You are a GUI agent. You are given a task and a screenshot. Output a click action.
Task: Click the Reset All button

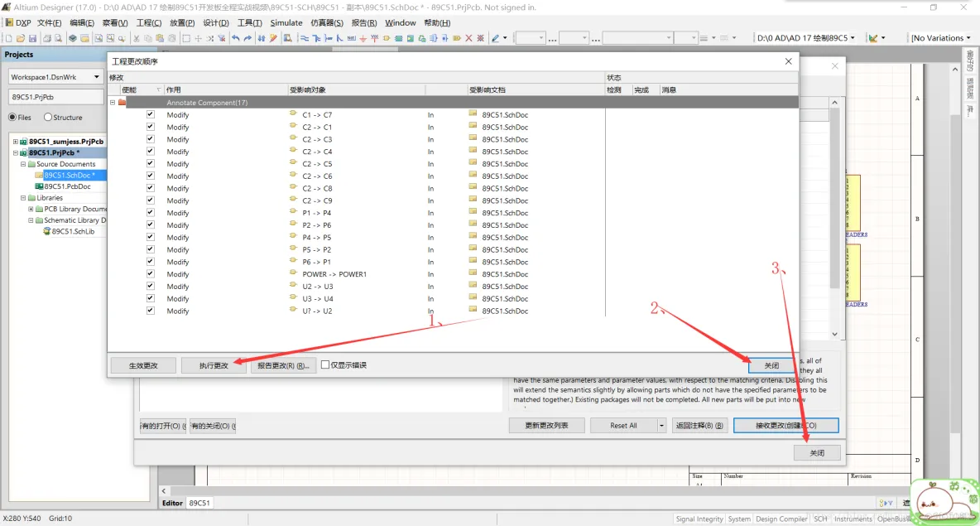pos(623,425)
